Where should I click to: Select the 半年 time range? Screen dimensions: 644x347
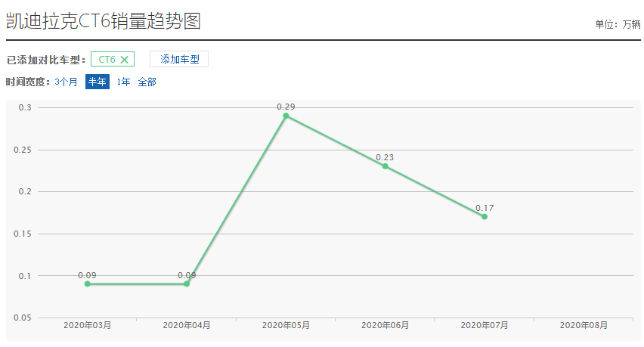pos(98,82)
